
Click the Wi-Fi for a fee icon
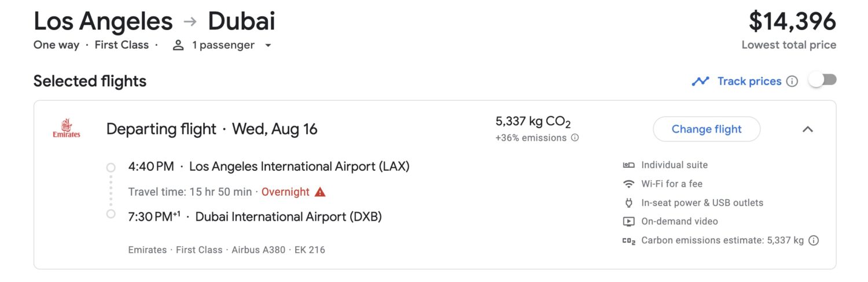pyautogui.click(x=628, y=184)
